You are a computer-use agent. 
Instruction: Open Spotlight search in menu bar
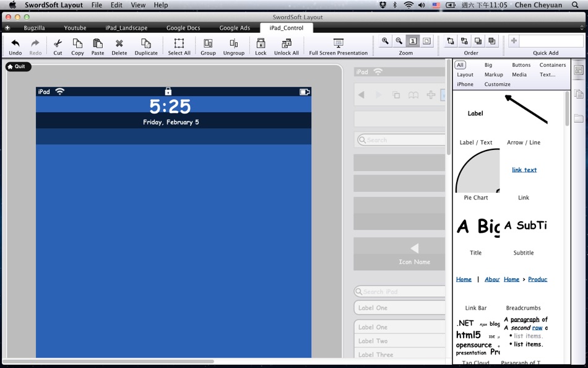pos(575,5)
